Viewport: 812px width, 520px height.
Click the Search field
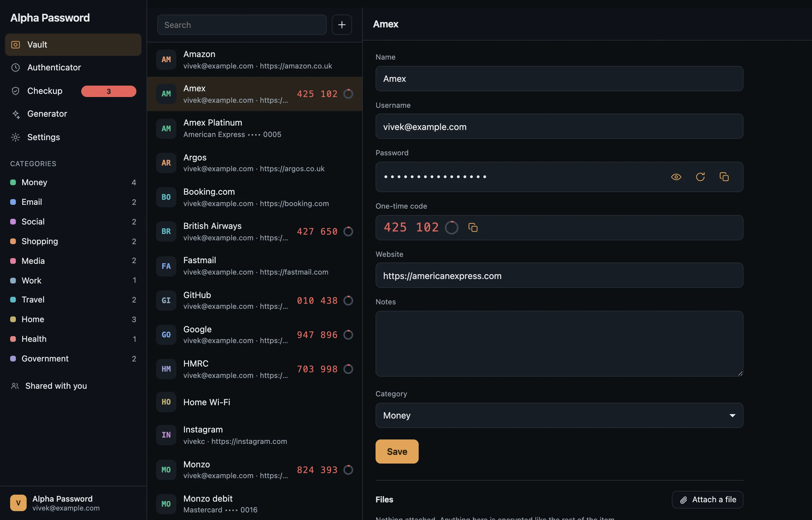click(x=242, y=25)
